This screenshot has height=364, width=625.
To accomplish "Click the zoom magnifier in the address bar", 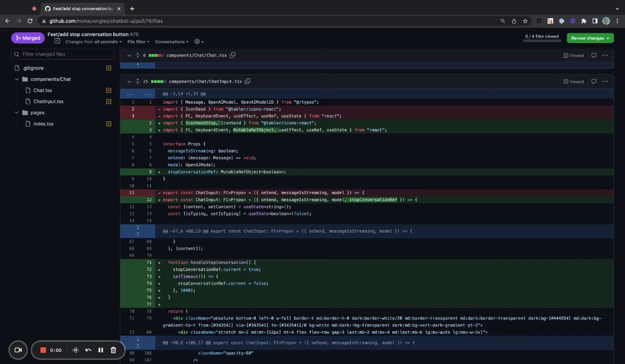I will [503, 21].
